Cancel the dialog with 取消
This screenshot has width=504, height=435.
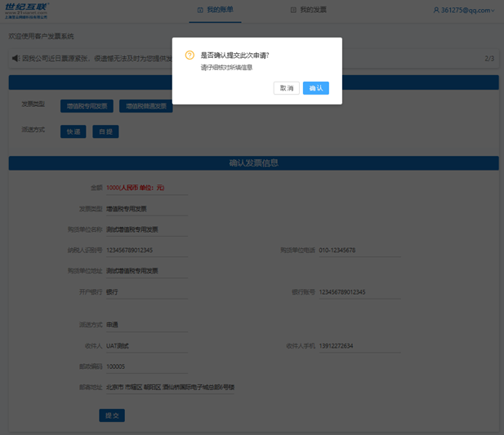pyautogui.click(x=287, y=88)
